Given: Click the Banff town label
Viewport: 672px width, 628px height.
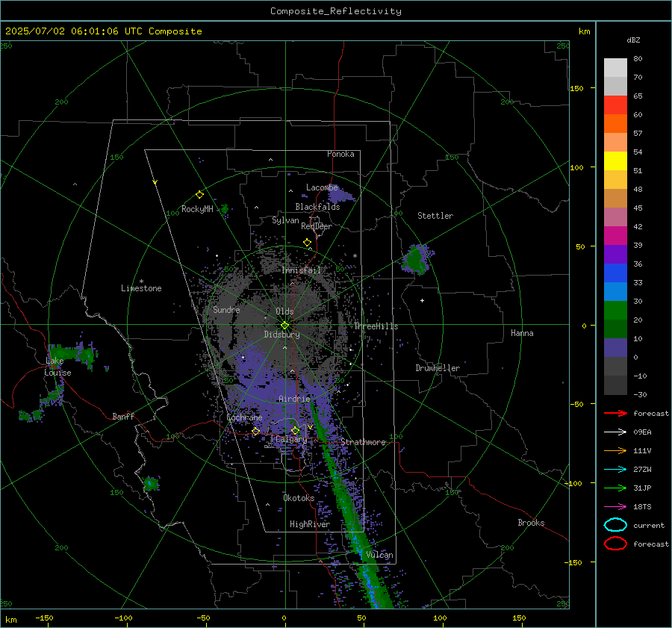Looking at the screenshot, I should coord(123,416).
